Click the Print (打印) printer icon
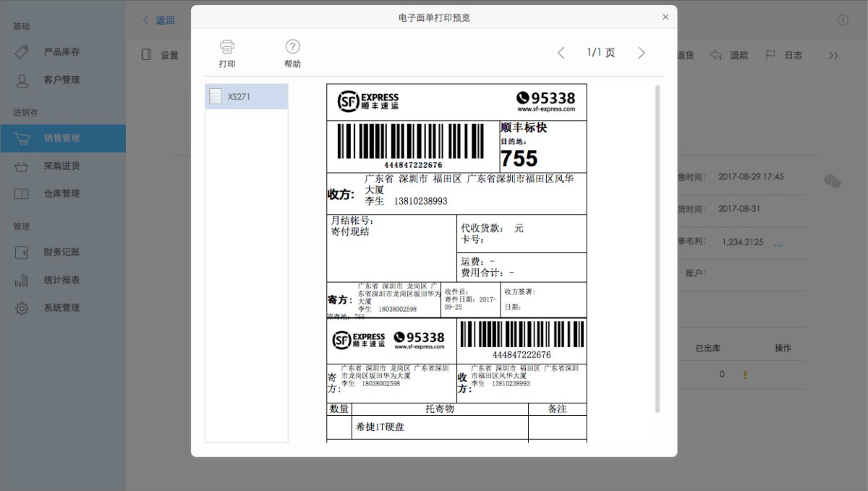 [x=227, y=47]
